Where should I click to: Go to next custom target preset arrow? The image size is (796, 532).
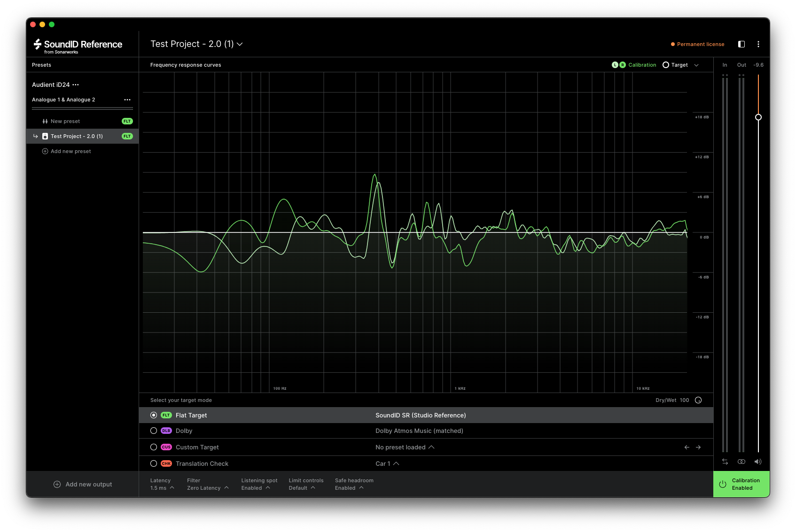pos(698,447)
